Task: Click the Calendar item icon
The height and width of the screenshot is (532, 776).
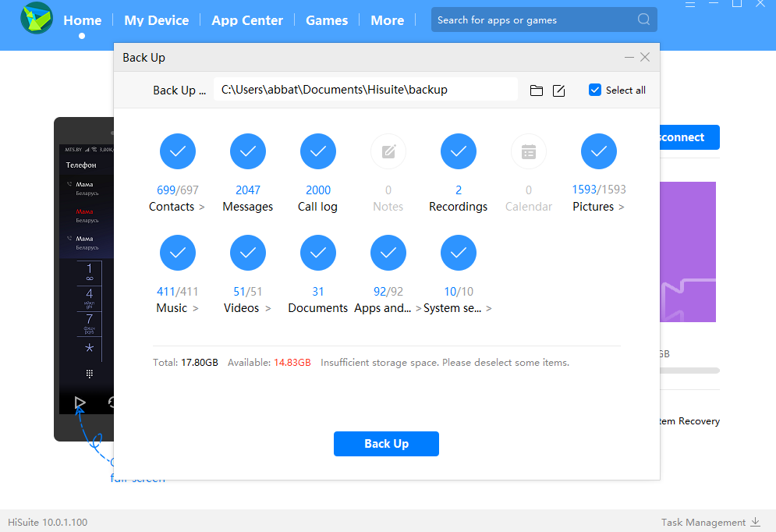Action: (x=529, y=151)
